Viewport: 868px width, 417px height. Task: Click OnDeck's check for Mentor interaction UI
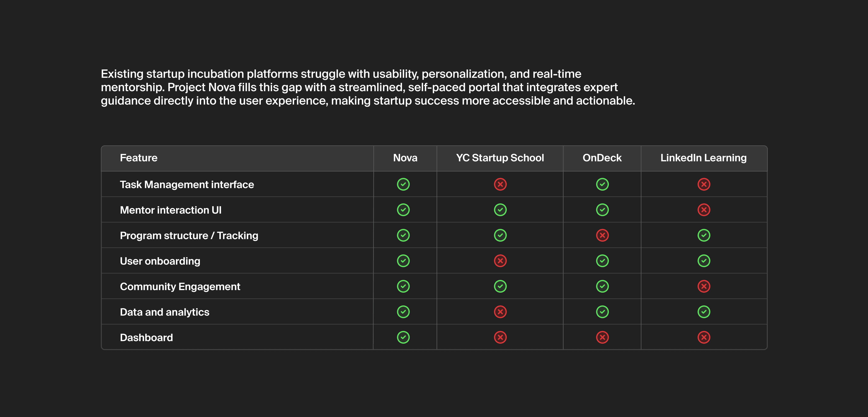click(x=602, y=210)
